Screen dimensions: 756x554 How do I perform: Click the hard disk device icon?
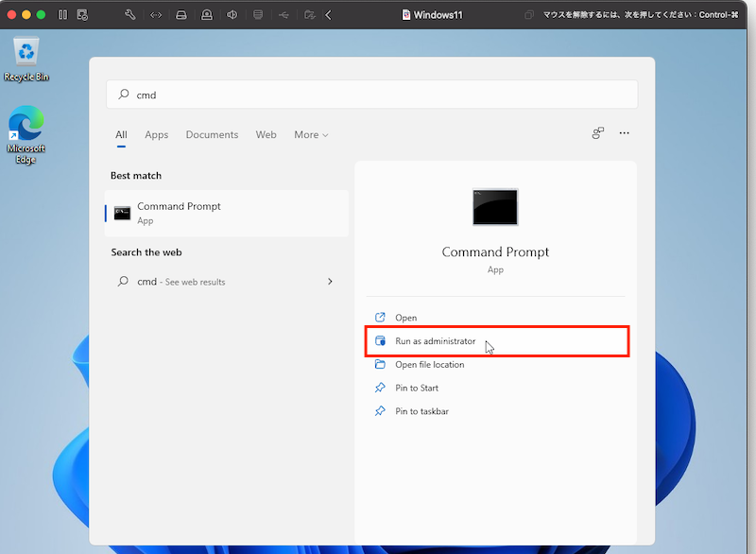coord(181,15)
